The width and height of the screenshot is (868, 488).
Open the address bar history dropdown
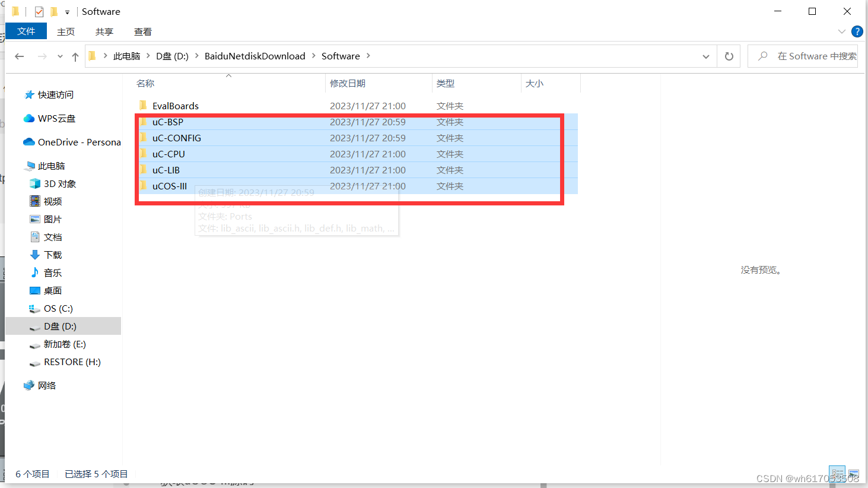[706, 56]
